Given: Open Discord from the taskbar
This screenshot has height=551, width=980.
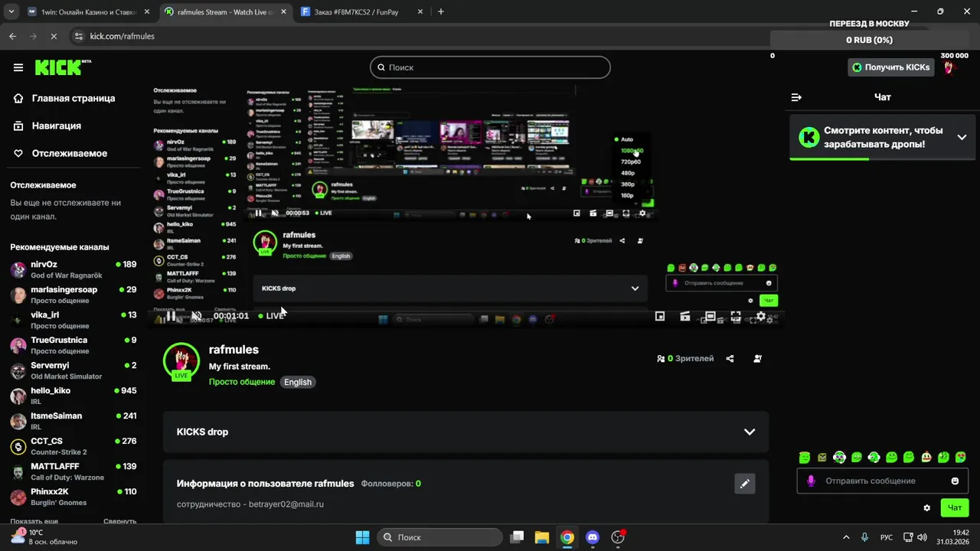Looking at the screenshot, I should click(592, 537).
